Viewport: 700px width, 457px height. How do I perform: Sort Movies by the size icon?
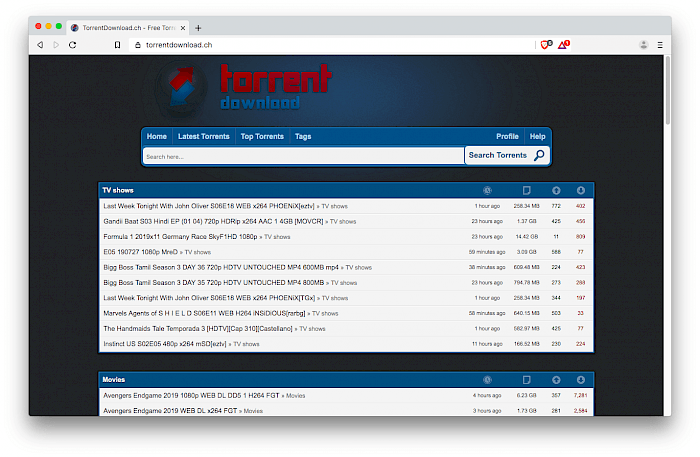tap(527, 380)
